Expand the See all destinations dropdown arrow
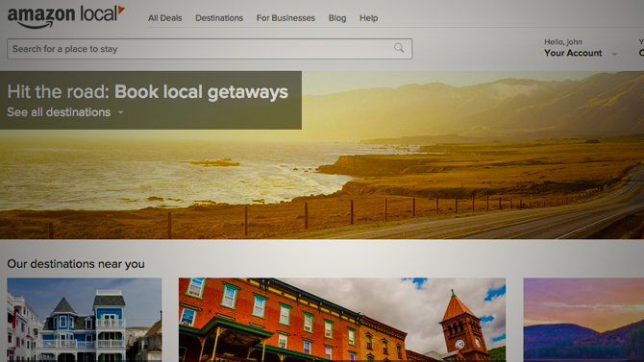The height and width of the screenshot is (362, 644). pyautogui.click(x=120, y=112)
